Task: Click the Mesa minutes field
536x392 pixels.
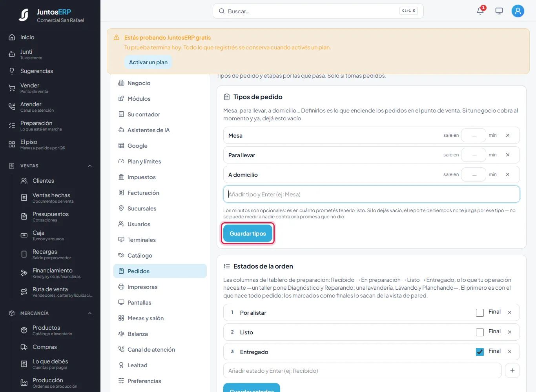Action: [x=474, y=135]
